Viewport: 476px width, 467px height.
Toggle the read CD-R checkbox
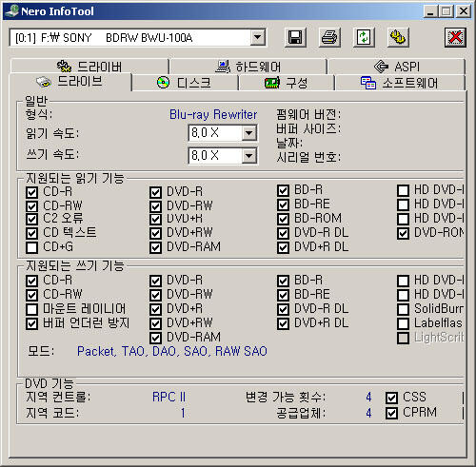tap(31, 192)
